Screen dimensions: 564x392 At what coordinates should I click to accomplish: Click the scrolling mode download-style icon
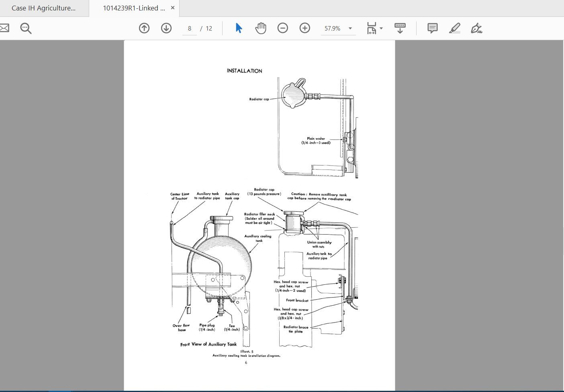pyautogui.click(x=400, y=28)
